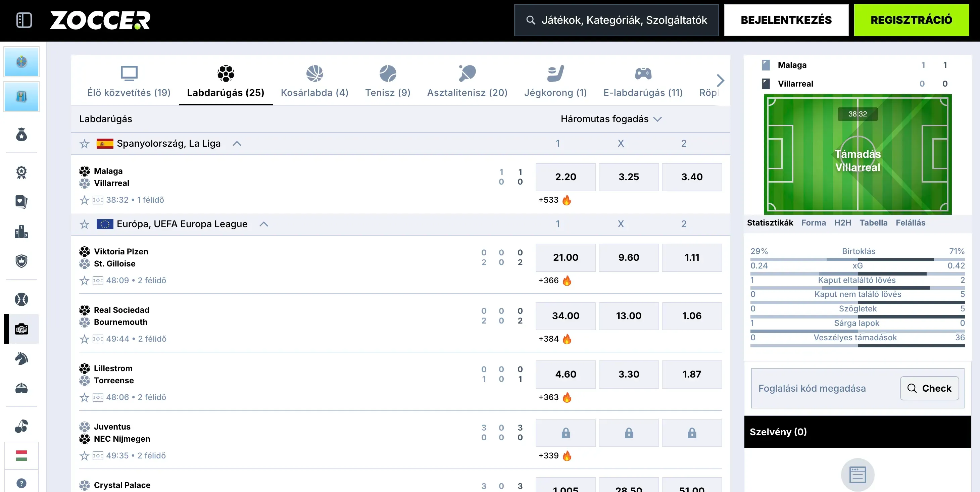Select draw odds 3.25 for Malaga–Villarreal

coord(629,177)
